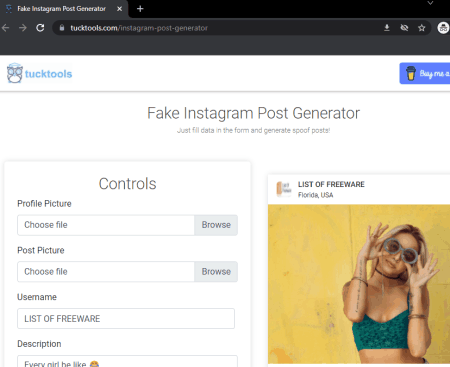Click the tab search chevron at top right

pyautogui.click(x=430, y=3)
